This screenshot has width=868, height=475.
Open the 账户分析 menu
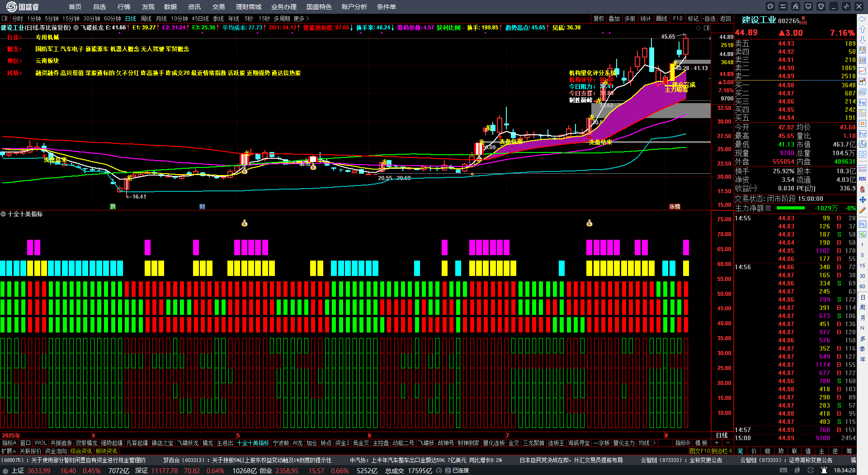354,7
